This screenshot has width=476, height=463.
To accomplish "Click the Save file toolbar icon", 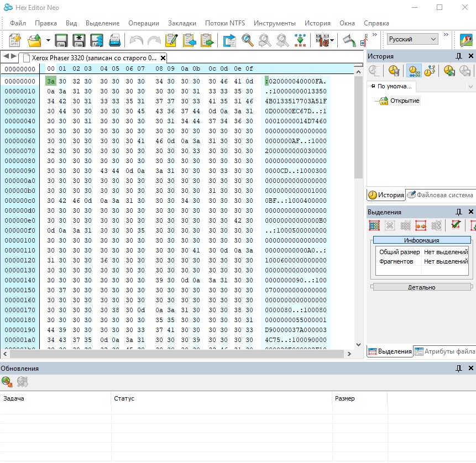I will 61,40.
